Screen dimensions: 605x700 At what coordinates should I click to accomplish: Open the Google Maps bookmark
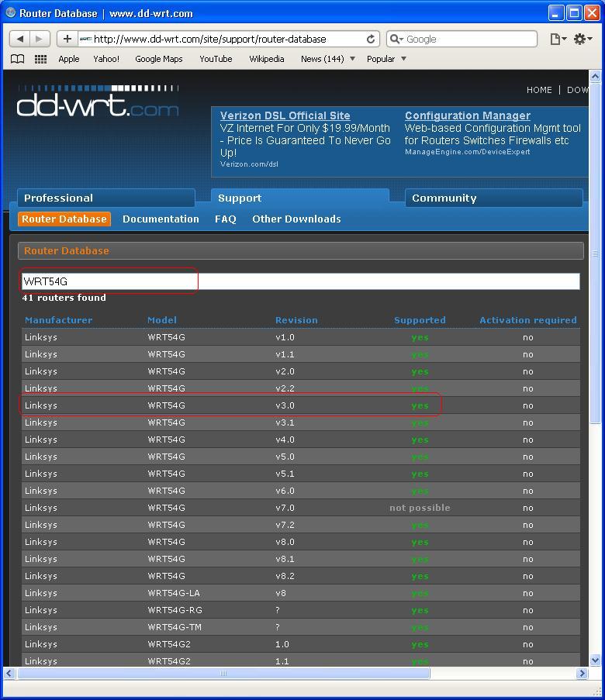(x=159, y=59)
